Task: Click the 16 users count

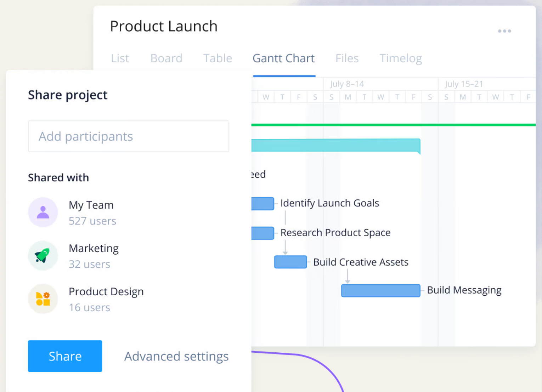Action: [x=89, y=307]
